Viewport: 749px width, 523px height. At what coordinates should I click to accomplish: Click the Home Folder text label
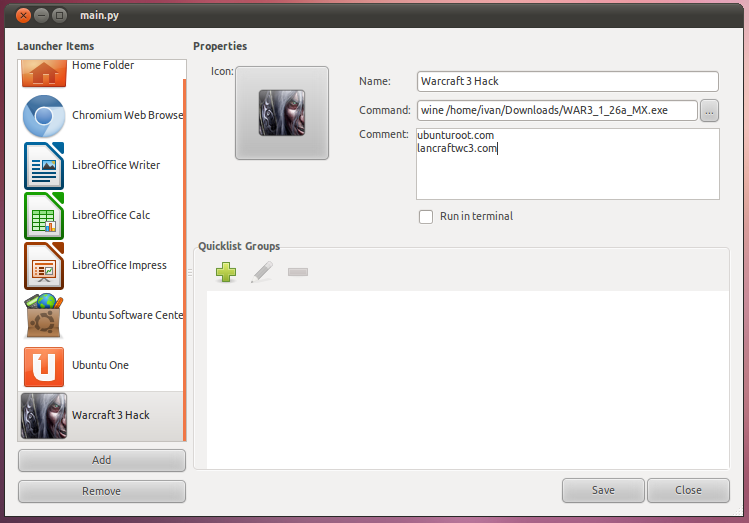pyautogui.click(x=103, y=65)
